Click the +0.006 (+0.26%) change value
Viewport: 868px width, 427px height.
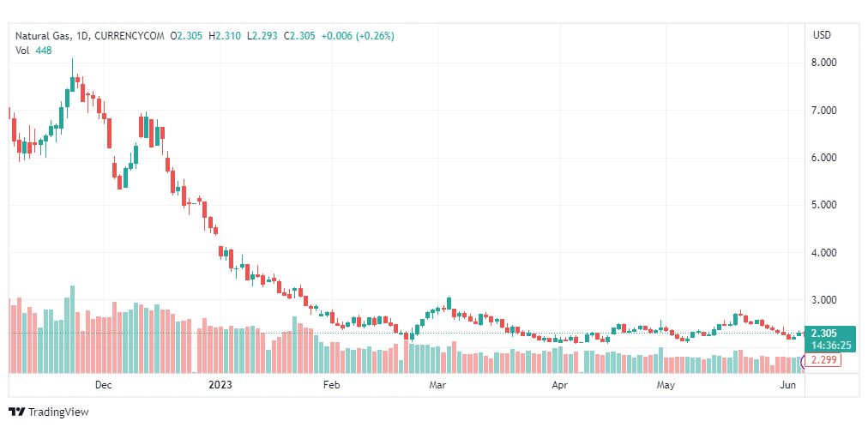357,36
